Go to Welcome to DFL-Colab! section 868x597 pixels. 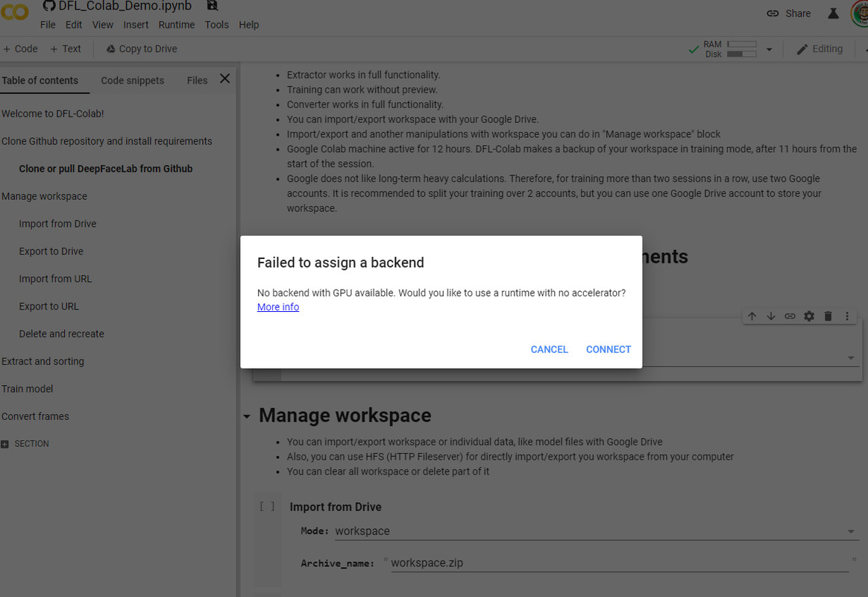click(53, 113)
